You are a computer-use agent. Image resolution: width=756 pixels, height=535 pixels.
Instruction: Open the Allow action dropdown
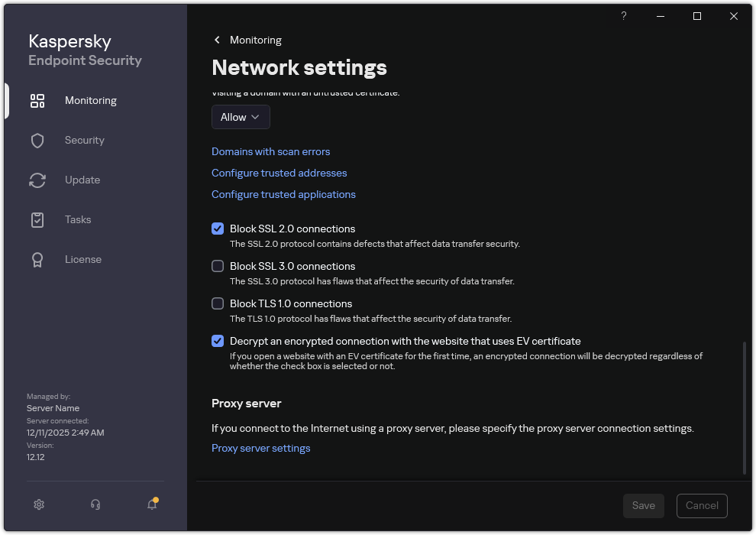coord(241,117)
